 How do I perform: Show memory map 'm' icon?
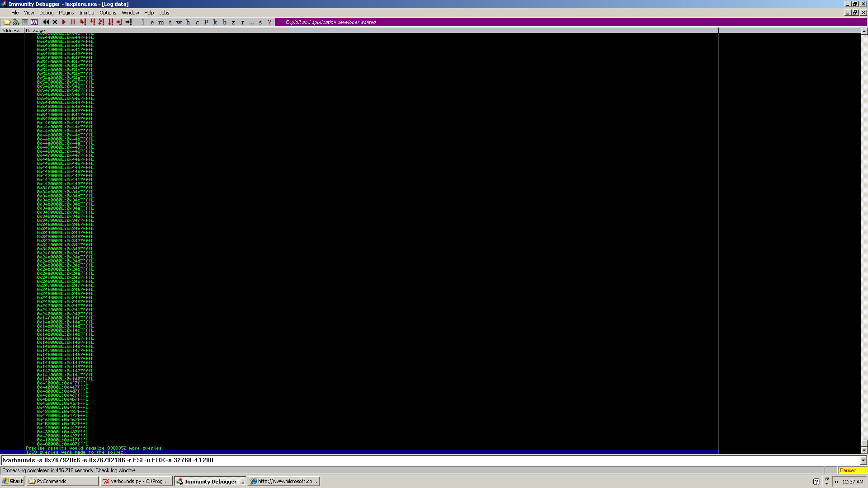[161, 22]
